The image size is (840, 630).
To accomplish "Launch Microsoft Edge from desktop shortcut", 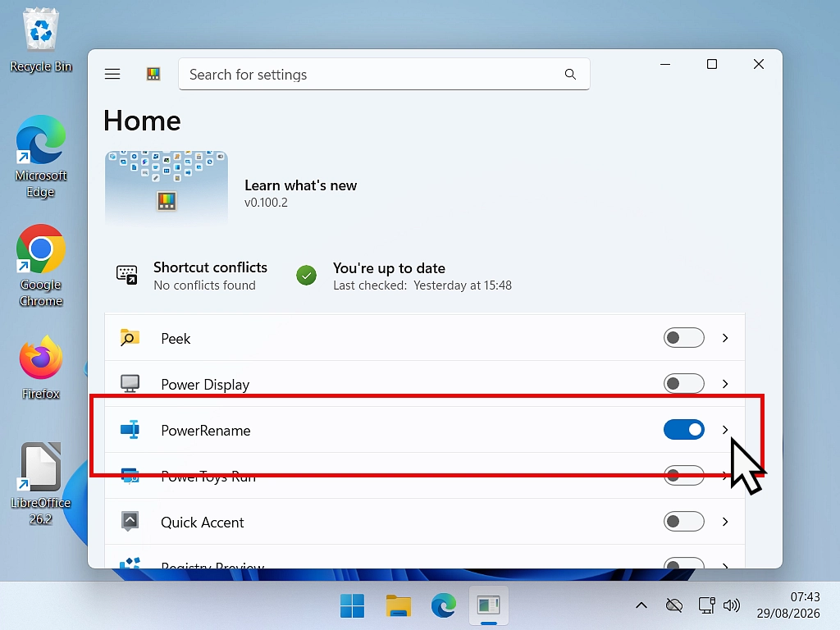I will tap(41, 156).
